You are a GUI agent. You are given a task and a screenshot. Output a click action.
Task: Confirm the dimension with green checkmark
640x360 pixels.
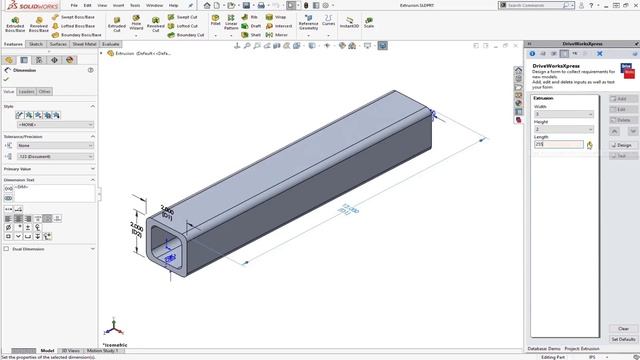point(6,79)
